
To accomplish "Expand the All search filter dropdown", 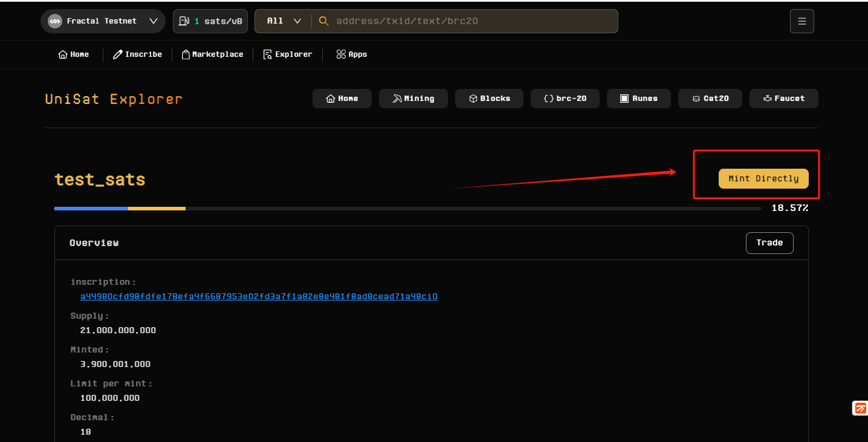I will coord(283,21).
